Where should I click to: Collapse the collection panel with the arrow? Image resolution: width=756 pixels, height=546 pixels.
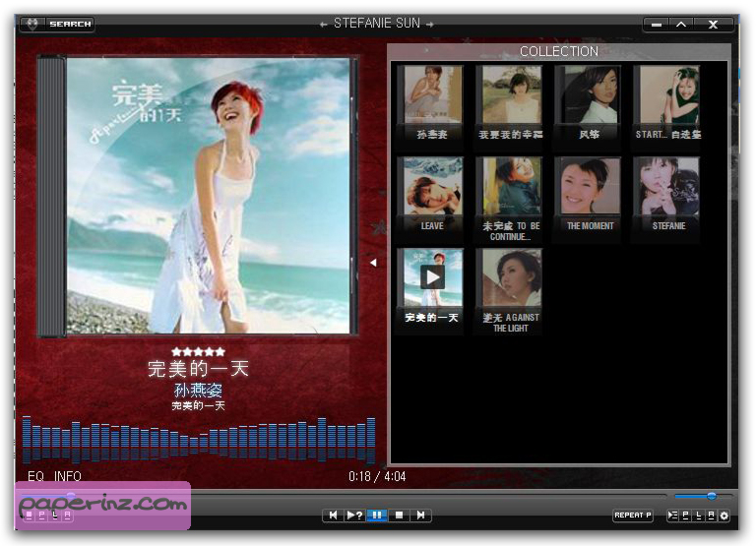(373, 263)
